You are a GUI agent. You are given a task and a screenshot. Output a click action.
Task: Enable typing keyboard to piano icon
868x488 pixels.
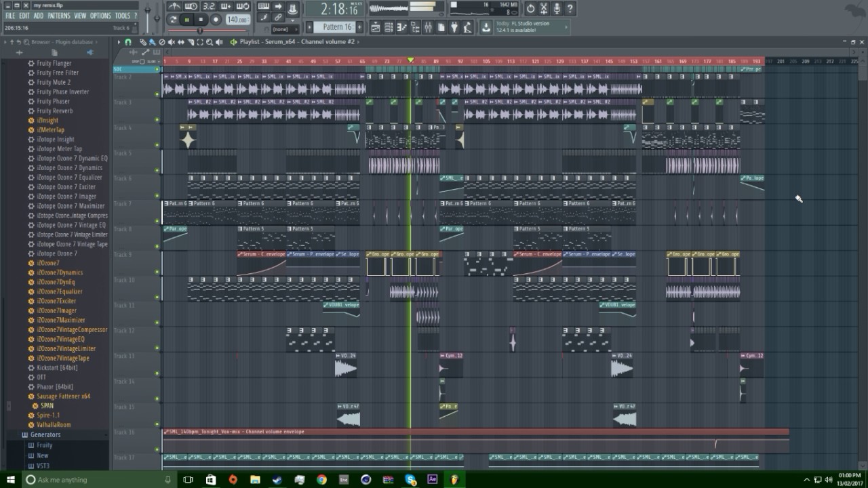coord(264,6)
